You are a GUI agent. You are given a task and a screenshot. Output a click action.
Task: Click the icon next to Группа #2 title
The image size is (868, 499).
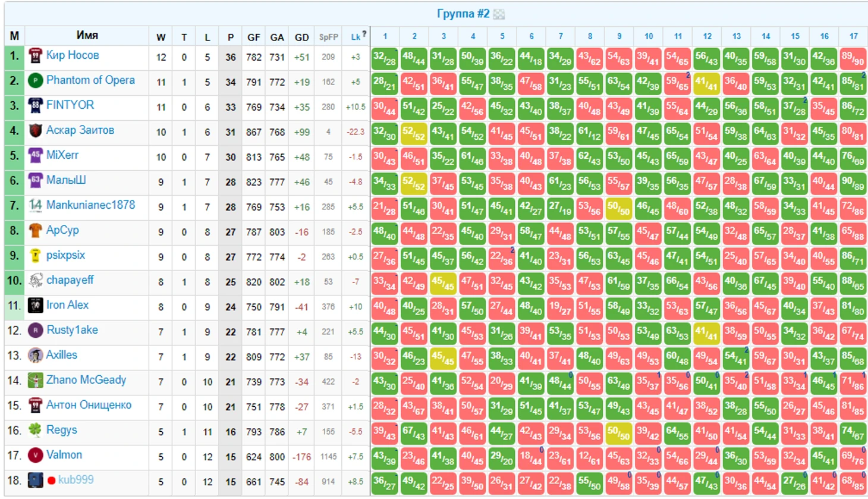[499, 14]
